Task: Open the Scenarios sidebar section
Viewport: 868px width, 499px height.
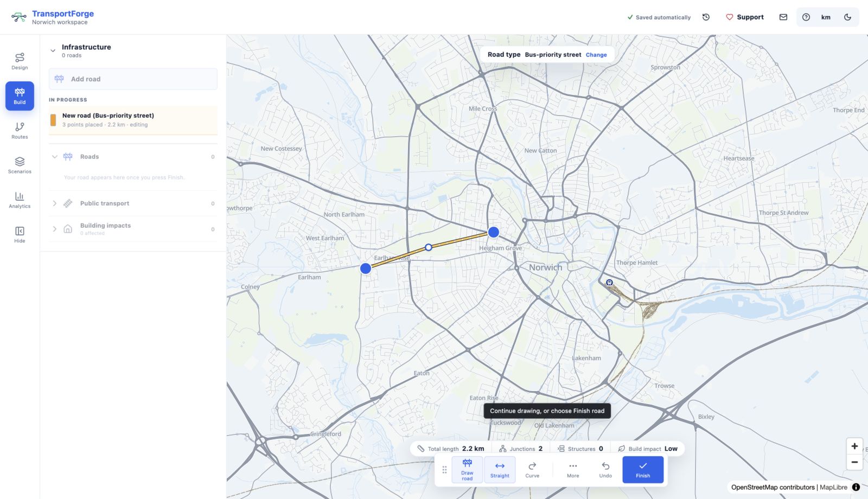Action: click(20, 165)
